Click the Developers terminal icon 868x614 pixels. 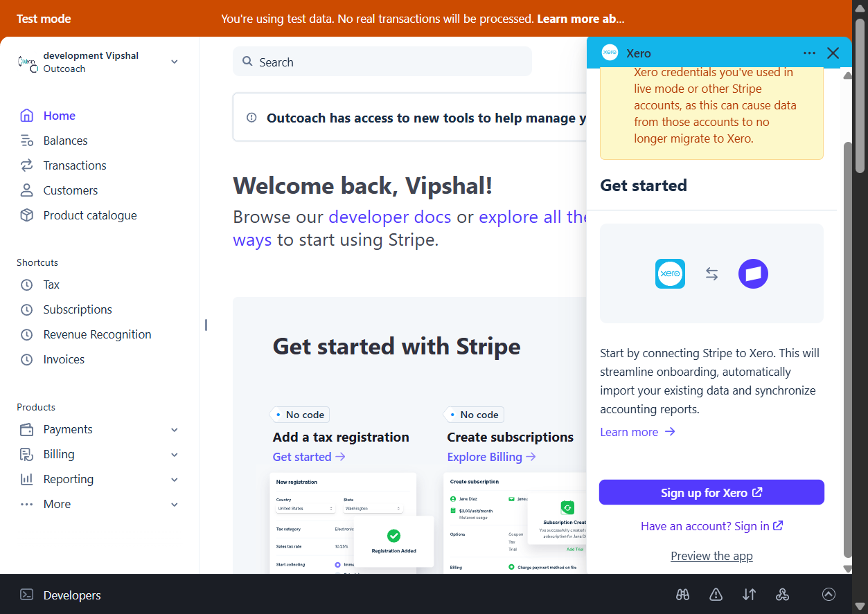click(x=26, y=595)
